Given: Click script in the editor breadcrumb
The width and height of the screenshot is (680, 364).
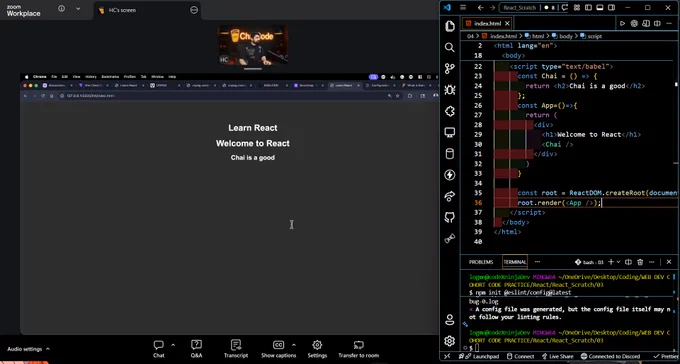Looking at the screenshot, I should (x=595, y=36).
